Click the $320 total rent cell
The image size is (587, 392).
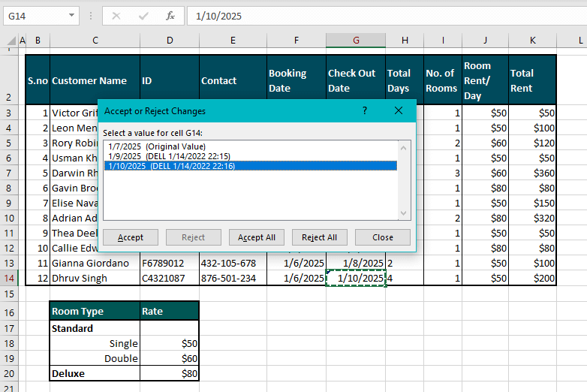[532, 218]
